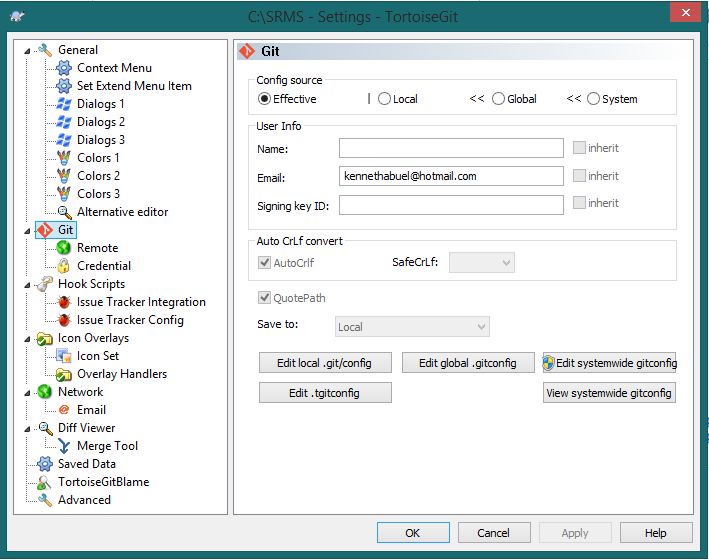This screenshot has width=709, height=560.
Task: Open the Saved Data settings page
Action: 87,464
